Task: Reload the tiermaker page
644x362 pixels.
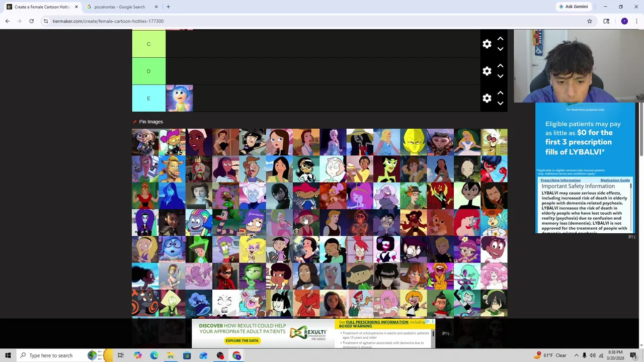Action: (x=31, y=21)
